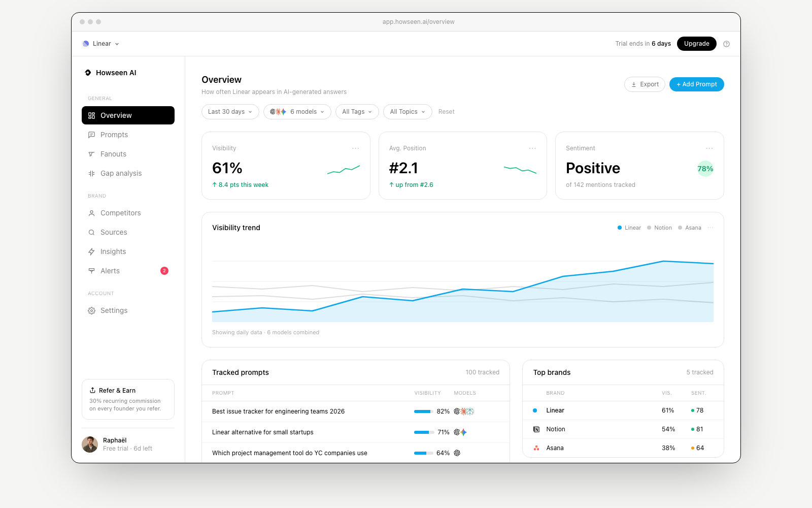The width and height of the screenshot is (812, 508).
Task: Open the All Topics dropdown
Action: pyautogui.click(x=408, y=112)
